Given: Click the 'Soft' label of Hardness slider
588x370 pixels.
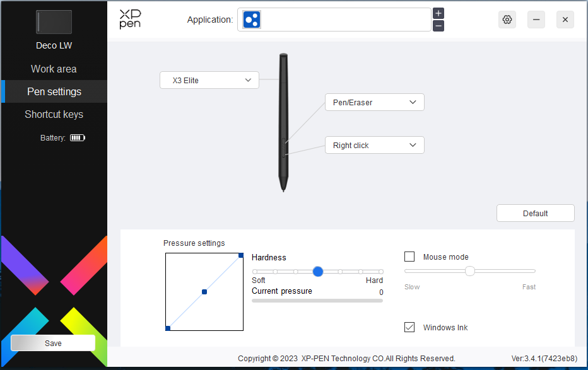Looking at the screenshot, I should 259,280.
